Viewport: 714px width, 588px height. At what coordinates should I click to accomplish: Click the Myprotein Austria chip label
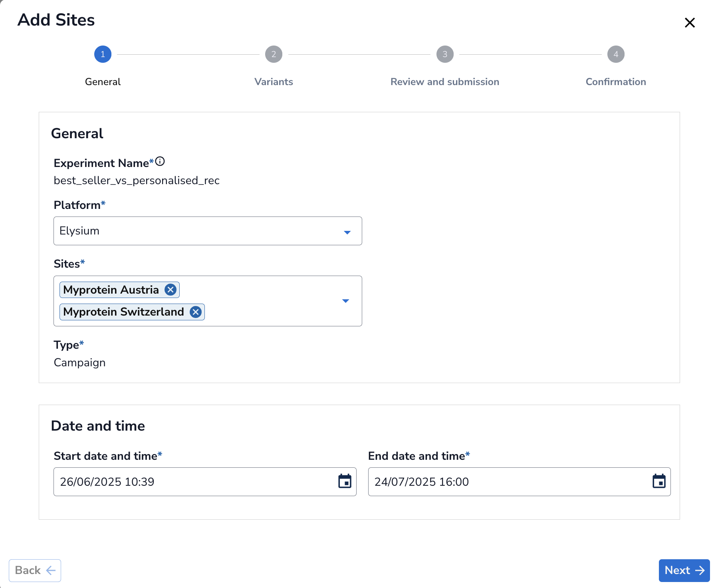[x=111, y=290]
